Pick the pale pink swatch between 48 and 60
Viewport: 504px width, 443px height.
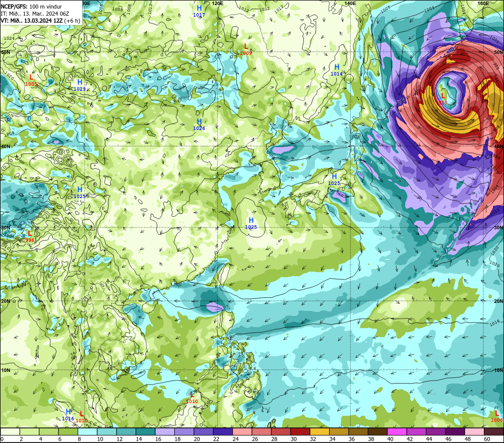tap(474, 431)
